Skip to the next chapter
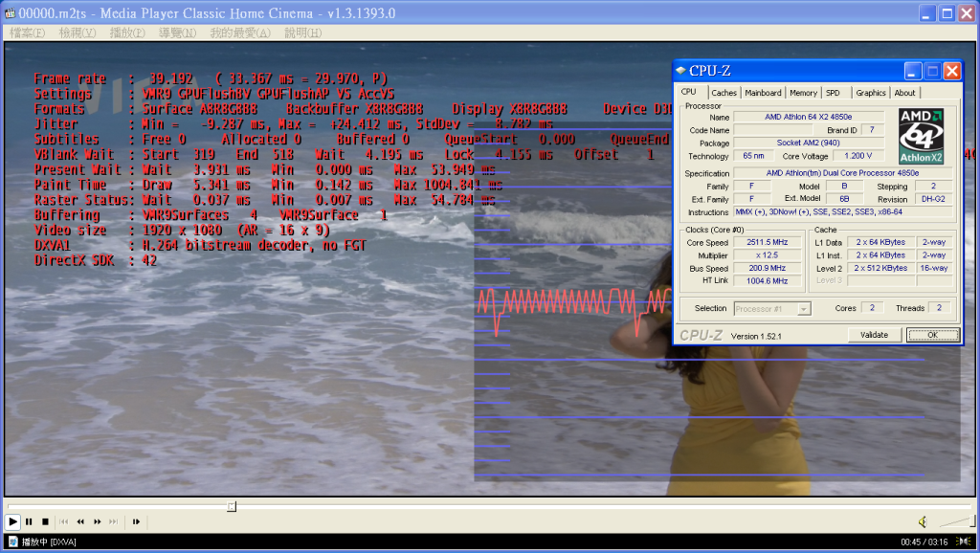This screenshot has width=980, height=553. [114, 521]
